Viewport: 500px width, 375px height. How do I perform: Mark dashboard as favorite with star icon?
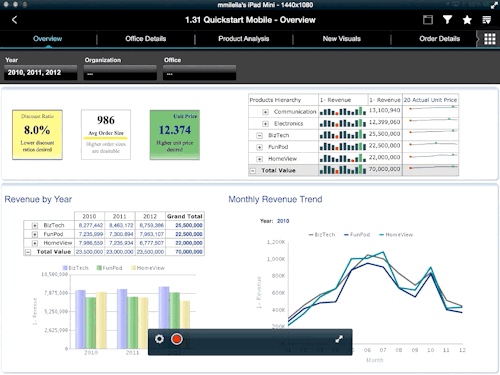467,20
